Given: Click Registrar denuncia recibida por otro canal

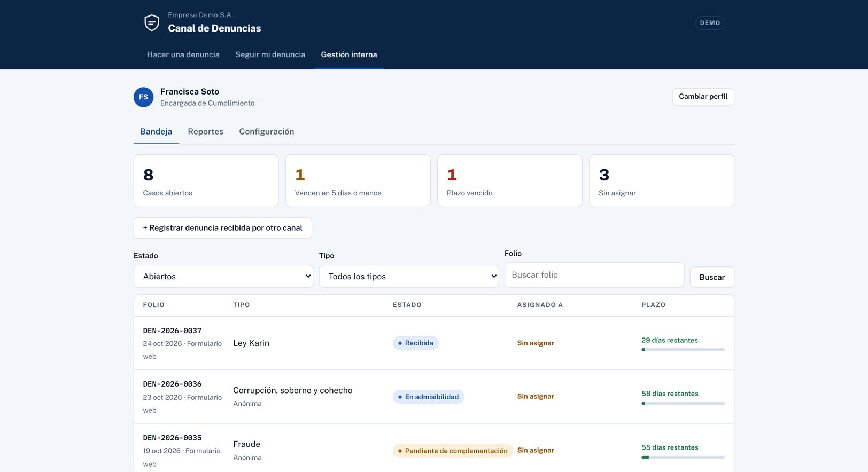Looking at the screenshot, I should tap(223, 228).
